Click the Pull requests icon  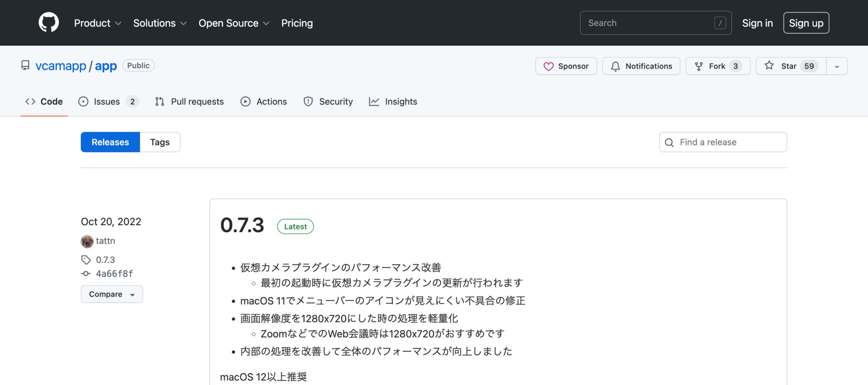pyautogui.click(x=160, y=102)
